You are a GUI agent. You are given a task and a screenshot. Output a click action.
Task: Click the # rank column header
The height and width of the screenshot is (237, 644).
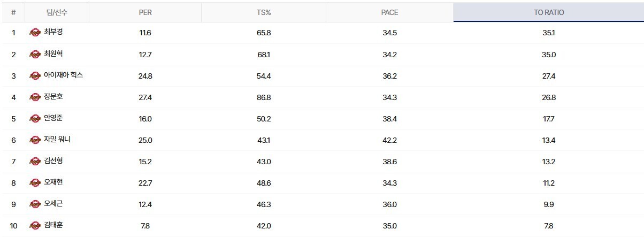(x=13, y=12)
